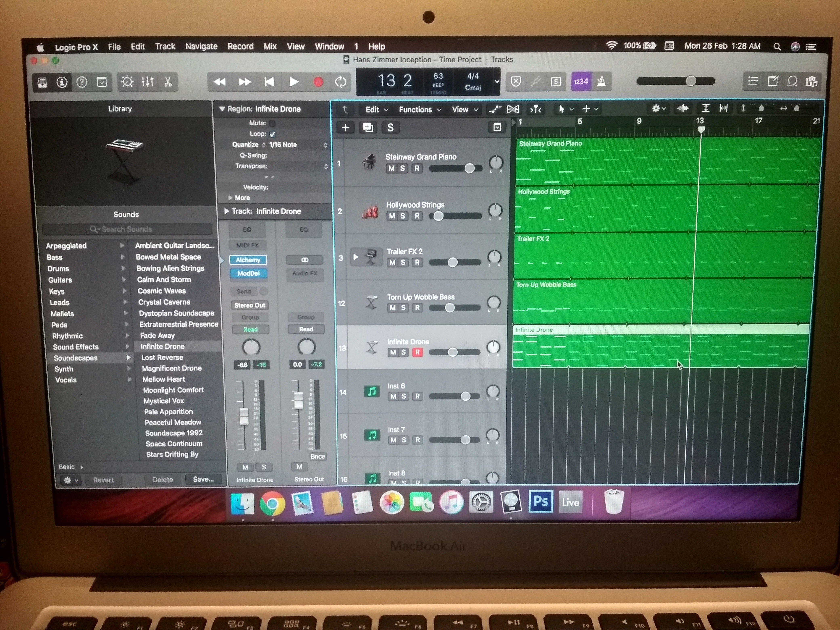Mute the Hollywood Strings track

(392, 216)
